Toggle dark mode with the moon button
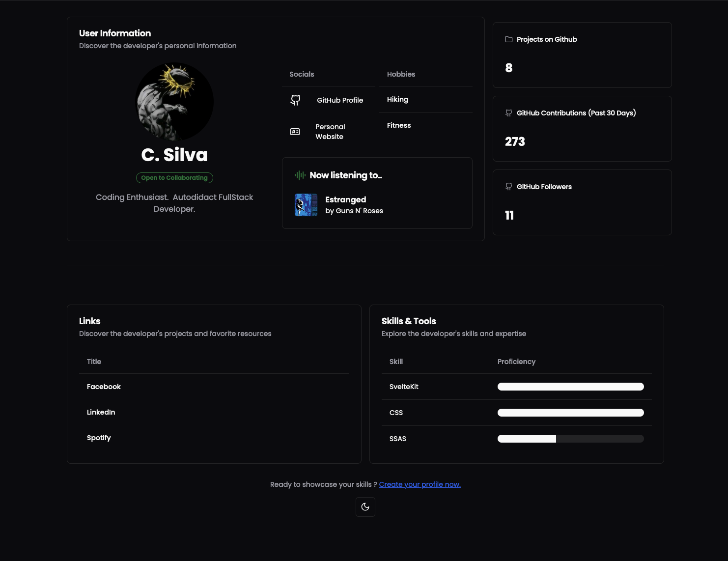Image resolution: width=728 pixels, height=561 pixels. 365,506
